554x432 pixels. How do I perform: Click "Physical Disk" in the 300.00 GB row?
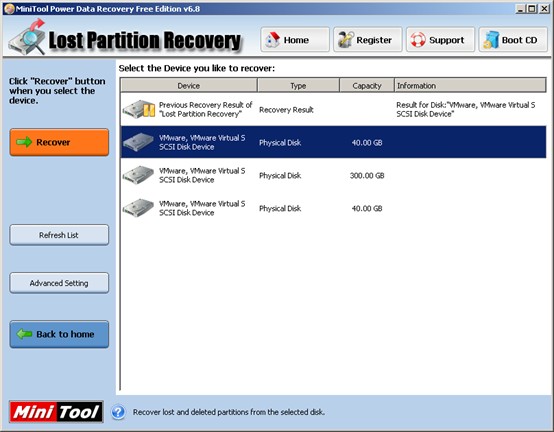(280, 176)
